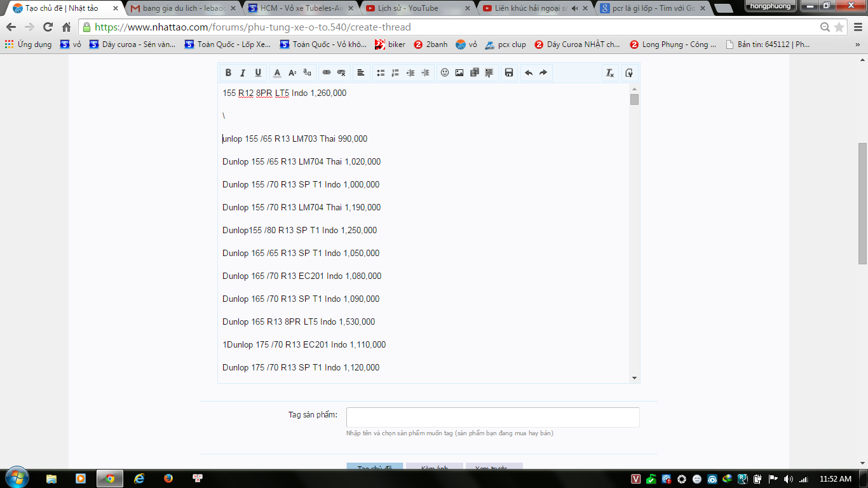Open the font size dropdown
Viewport: 868px width, 488px height.
pos(292,73)
